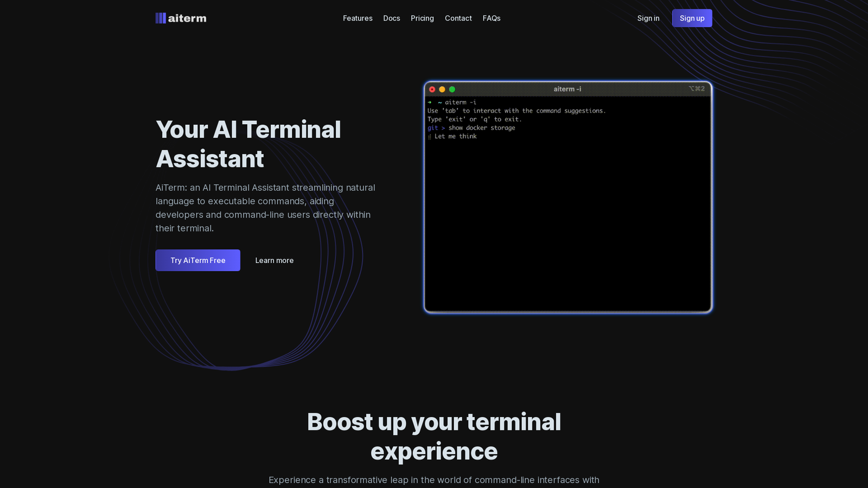Screen dimensions: 868x488
Task: Click the 'aiterm -i' terminal title
Action: 567,89
